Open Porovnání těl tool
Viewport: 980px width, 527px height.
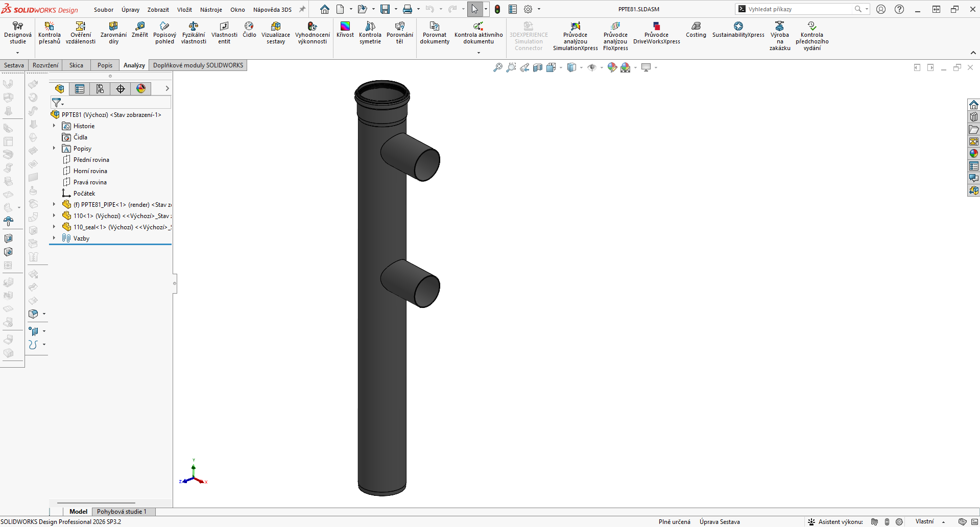400,33
